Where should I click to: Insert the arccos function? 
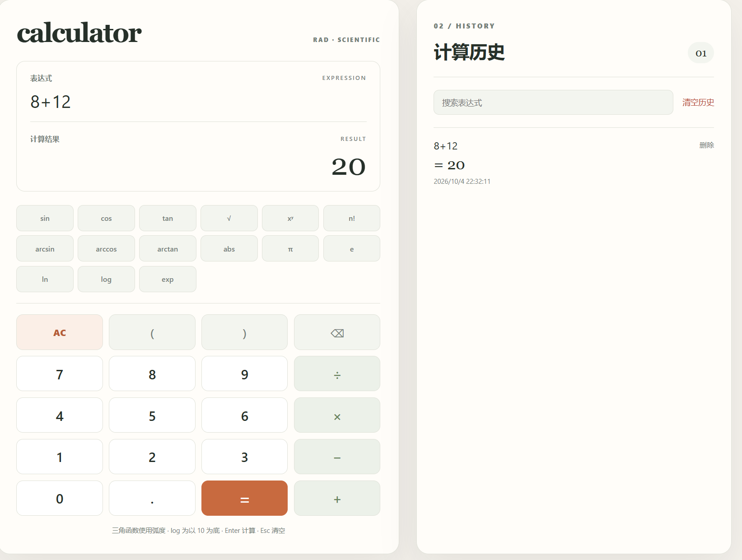[x=106, y=249]
